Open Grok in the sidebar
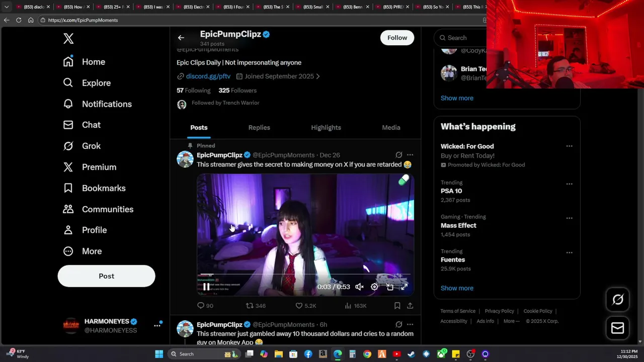This screenshot has height=362, width=644. pyautogui.click(x=82, y=146)
